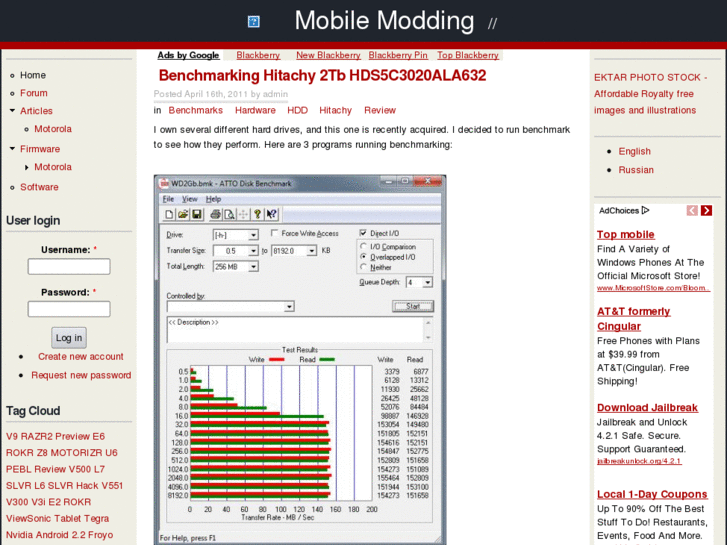
Task: Click the previous ad arrow icon
Action: click(x=692, y=211)
